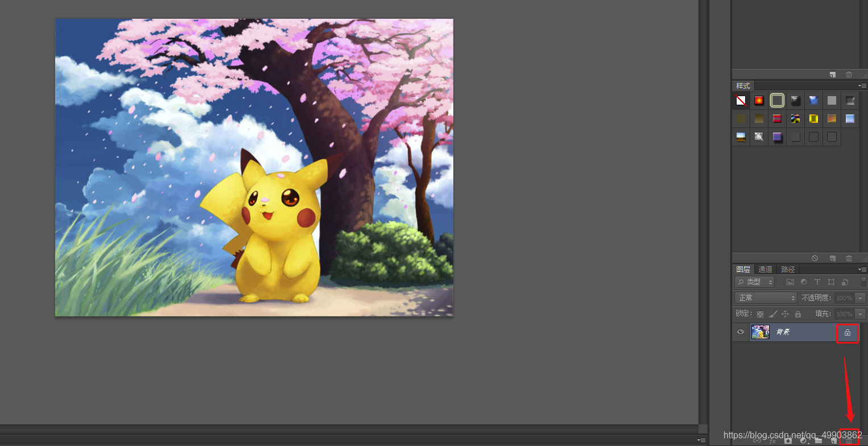Apply the blue glass style swatch
Viewport: 868px width, 446px height.
814,101
